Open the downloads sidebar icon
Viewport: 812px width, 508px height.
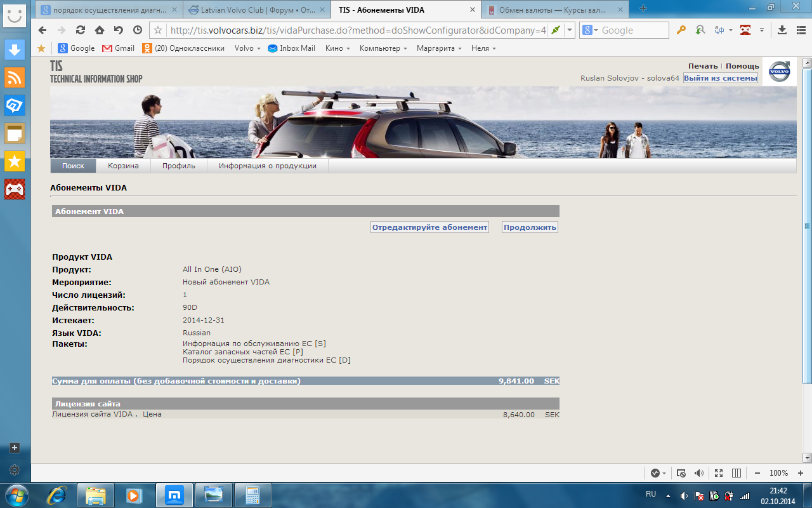pyautogui.click(x=15, y=49)
